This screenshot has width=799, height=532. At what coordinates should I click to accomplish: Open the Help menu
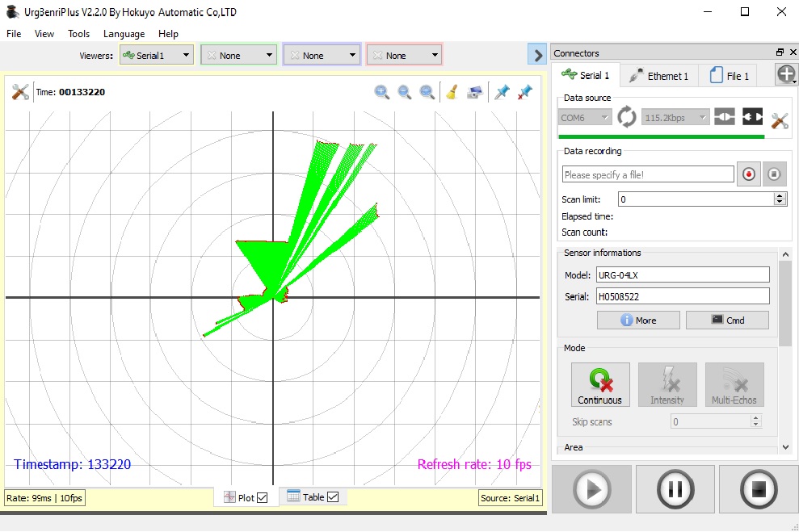168,34
